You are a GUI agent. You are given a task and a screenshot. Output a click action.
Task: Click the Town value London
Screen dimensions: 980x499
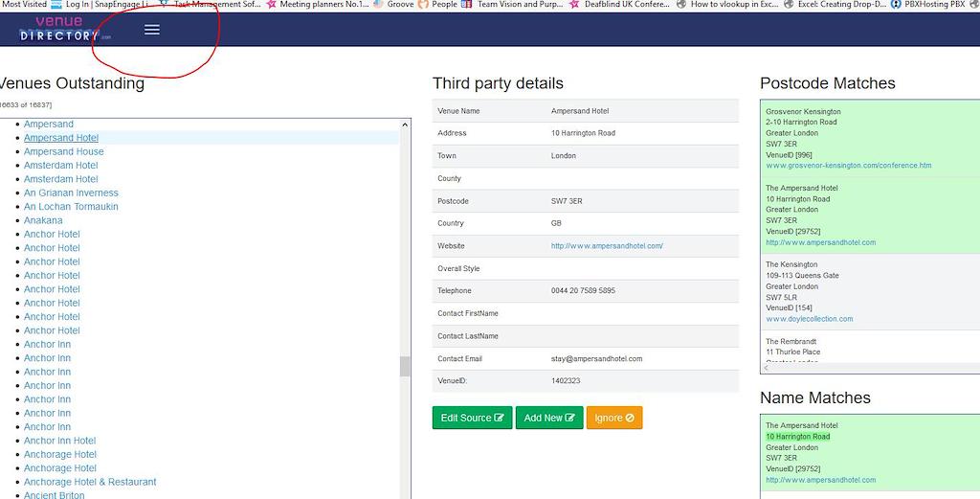[564, 155]
